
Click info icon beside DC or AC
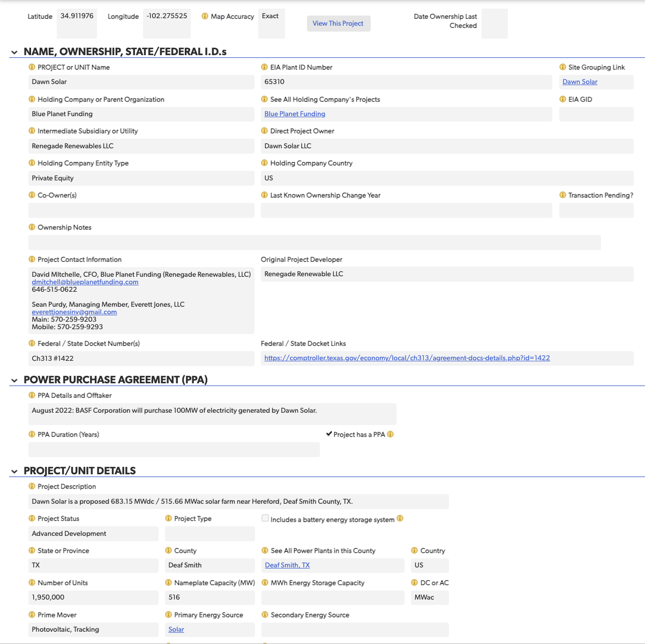point(414,582)
